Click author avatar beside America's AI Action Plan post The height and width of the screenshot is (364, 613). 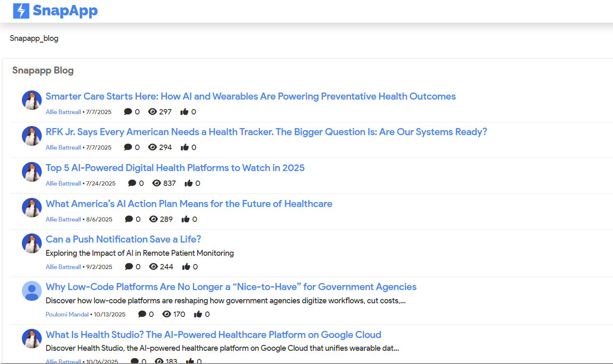tap(32, 208)
